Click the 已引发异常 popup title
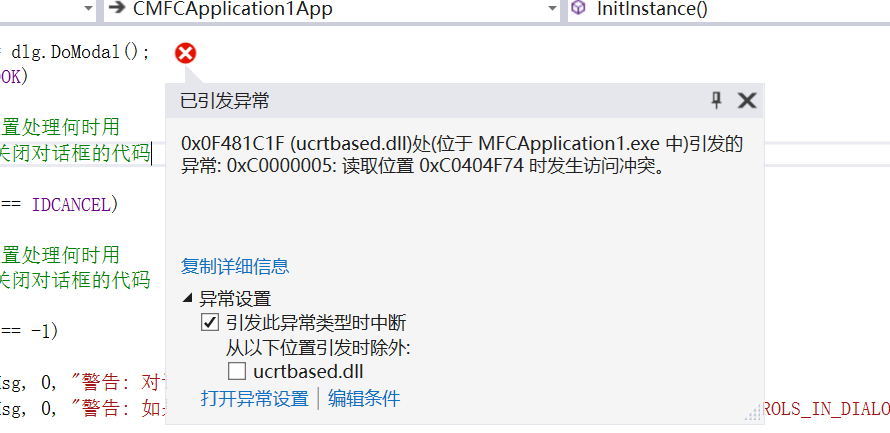This screenshot has width=890, height=433. [x=225, y=102]
